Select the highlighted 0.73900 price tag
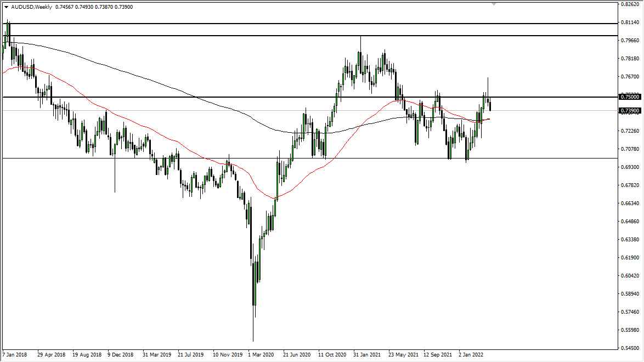The width and height of the screenshot is (644, 362). (629, 111)
